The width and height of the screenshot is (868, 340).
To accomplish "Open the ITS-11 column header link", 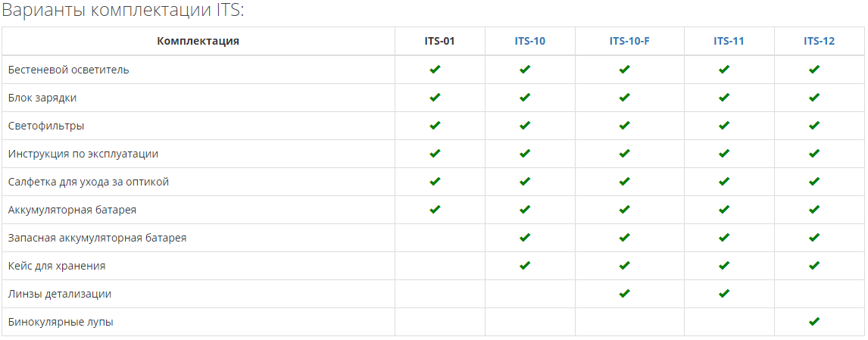I will [x=729, y=41].
